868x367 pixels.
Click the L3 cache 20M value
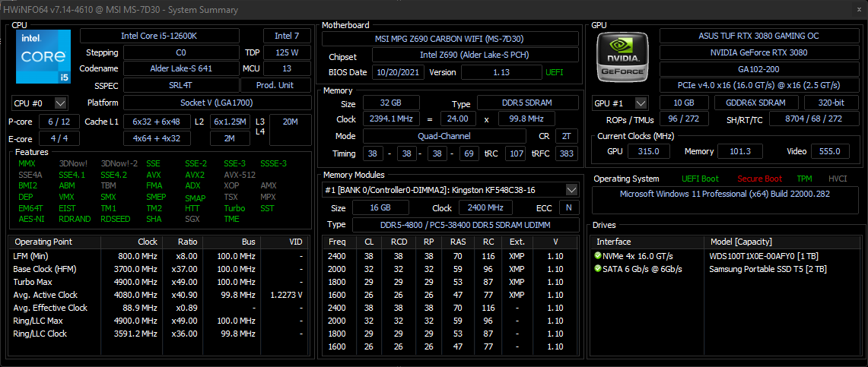290,130
